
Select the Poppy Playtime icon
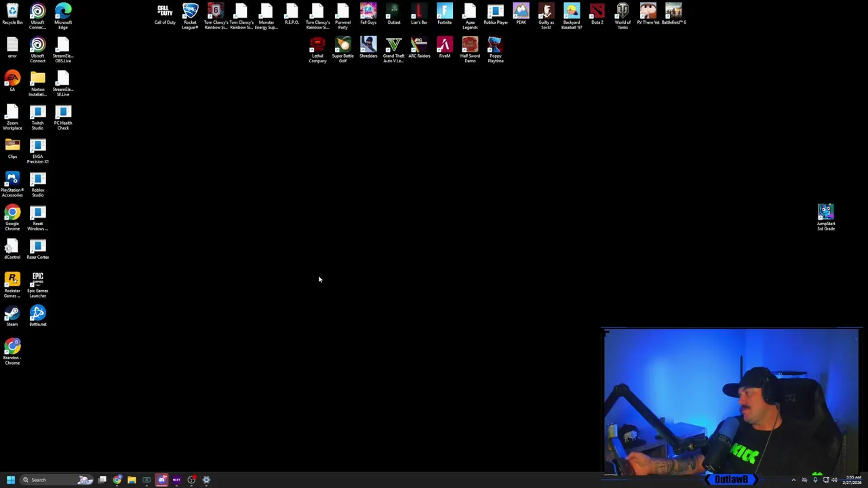496,50
